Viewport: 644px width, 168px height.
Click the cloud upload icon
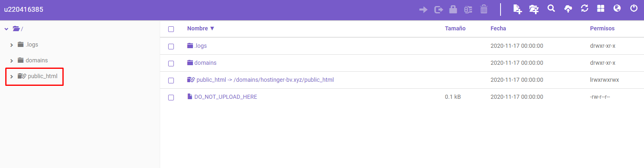pos(568,9)
